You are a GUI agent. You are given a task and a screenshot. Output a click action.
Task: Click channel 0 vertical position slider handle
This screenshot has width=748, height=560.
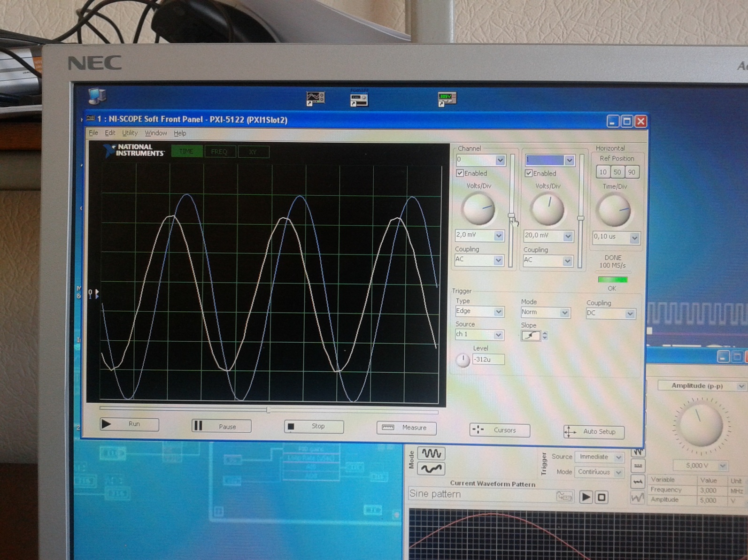click(x=511, y=216)
